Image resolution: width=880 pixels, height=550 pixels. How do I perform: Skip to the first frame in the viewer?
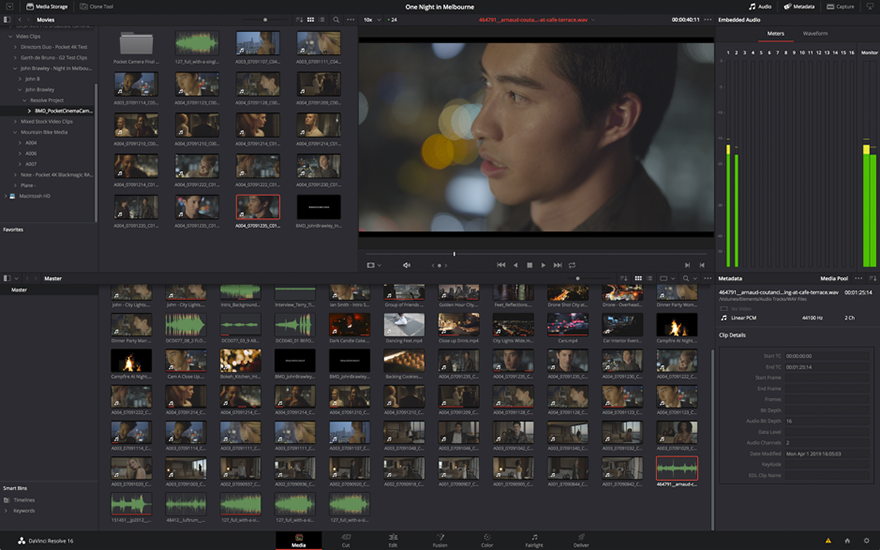click(501, 265)
